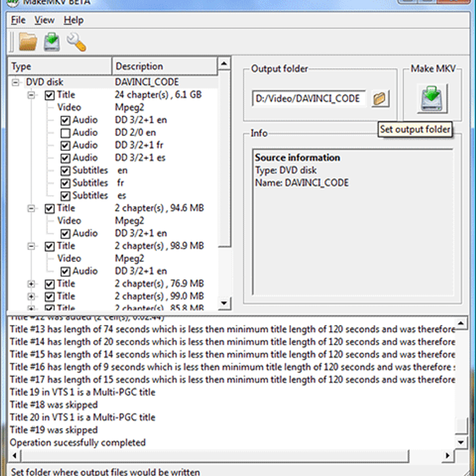Click log line 'Title #18 was skipped'
The image size is (476, 476).
pos(54,405)
